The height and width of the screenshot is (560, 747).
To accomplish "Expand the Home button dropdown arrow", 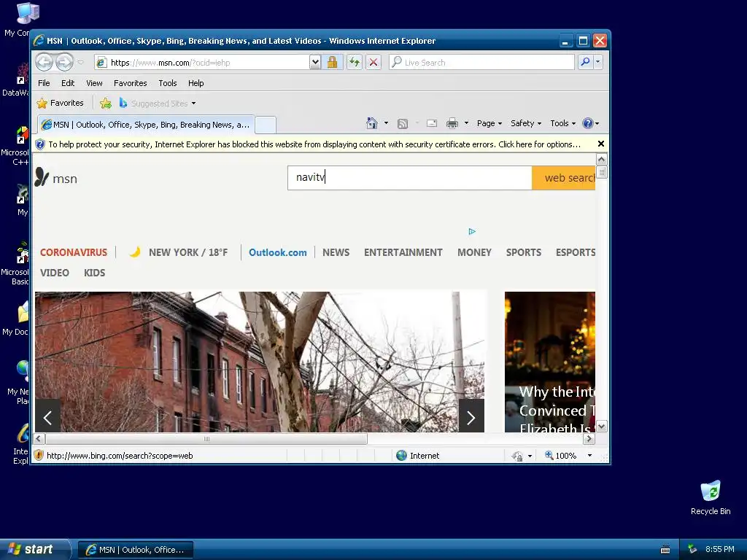I will pyautogui.click(x=386, y=123).
